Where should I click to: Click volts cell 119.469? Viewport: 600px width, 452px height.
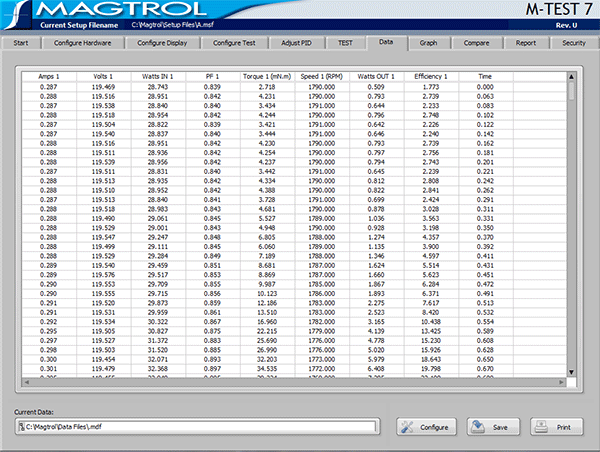coord(103,87)
